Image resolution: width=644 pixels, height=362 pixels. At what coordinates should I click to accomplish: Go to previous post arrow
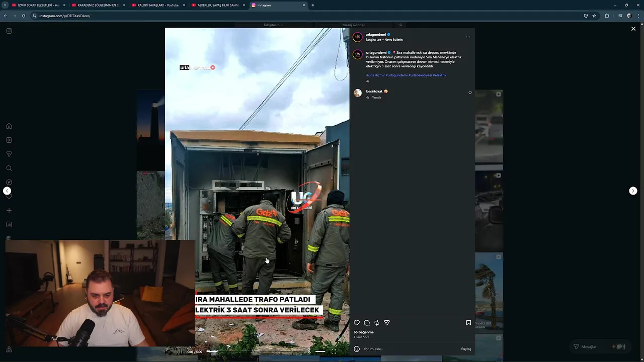pyautogui.click(x=7, y=191)
